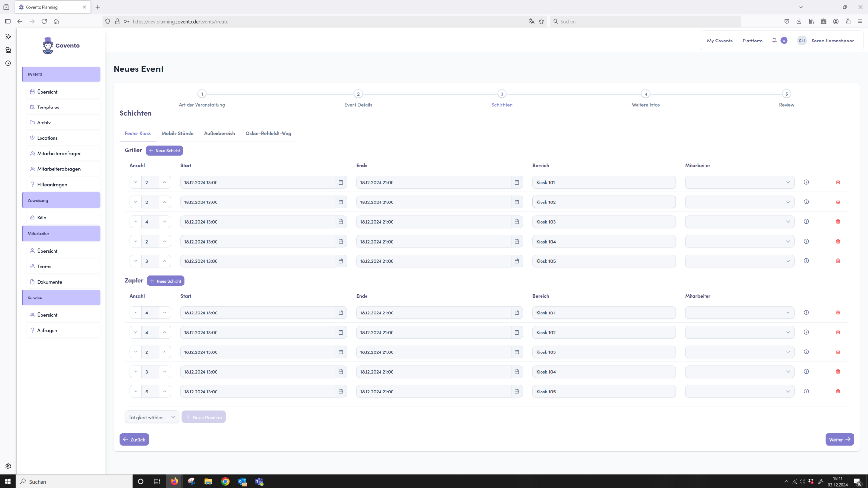Expand the Tätigkeit wählen dropdown

click(152, 417)
